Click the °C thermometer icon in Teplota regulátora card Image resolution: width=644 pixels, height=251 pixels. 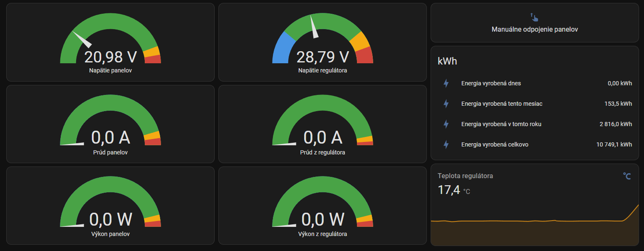point(627,176)
